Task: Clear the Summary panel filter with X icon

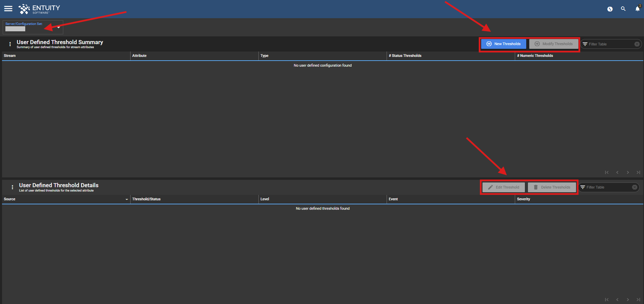Action: click(637, 44)
